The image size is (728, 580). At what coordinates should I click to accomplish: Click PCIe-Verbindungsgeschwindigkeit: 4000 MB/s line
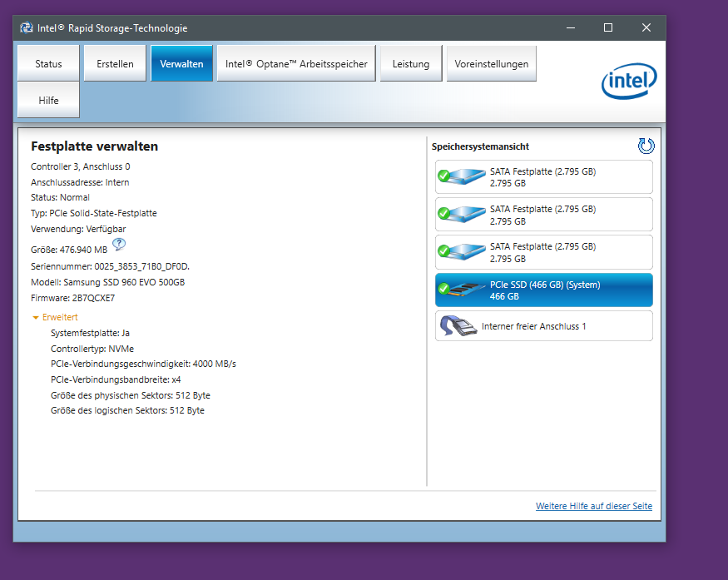[x=143, y=364]
